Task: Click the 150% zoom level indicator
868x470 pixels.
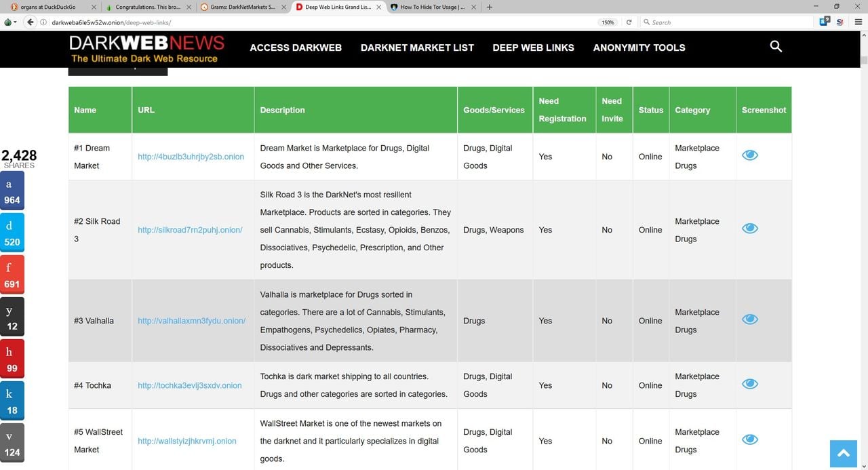Action: tap(608, 22)
